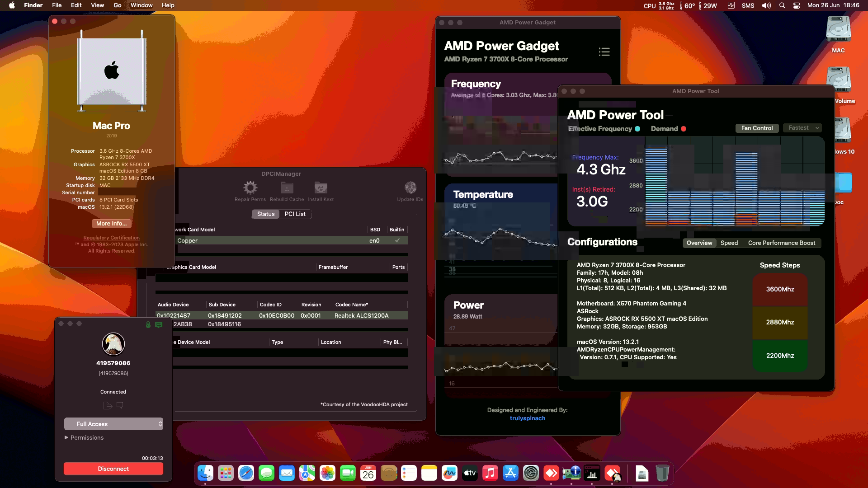Open Apple TV from the dock
Viewport: 868px width, 488px height.
pyautogui.click(x=470, y=473)
